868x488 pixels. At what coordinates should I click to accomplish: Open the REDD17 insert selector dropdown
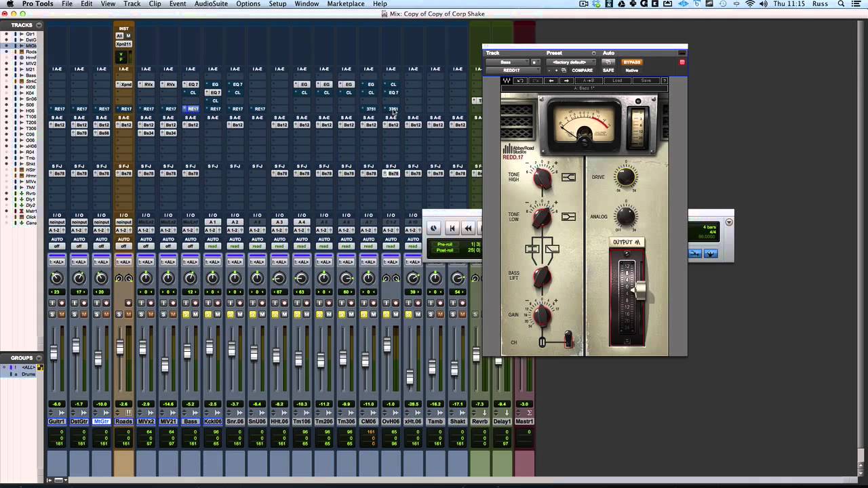tap(512, 70)
